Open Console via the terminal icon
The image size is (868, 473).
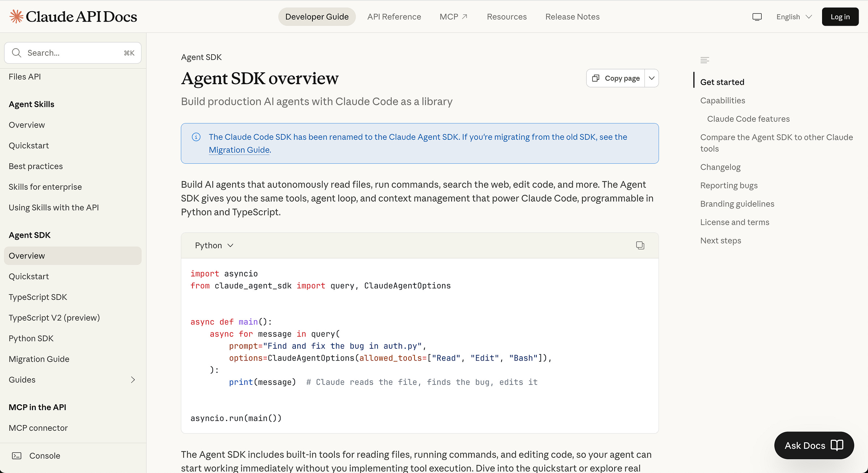[17, 456]
